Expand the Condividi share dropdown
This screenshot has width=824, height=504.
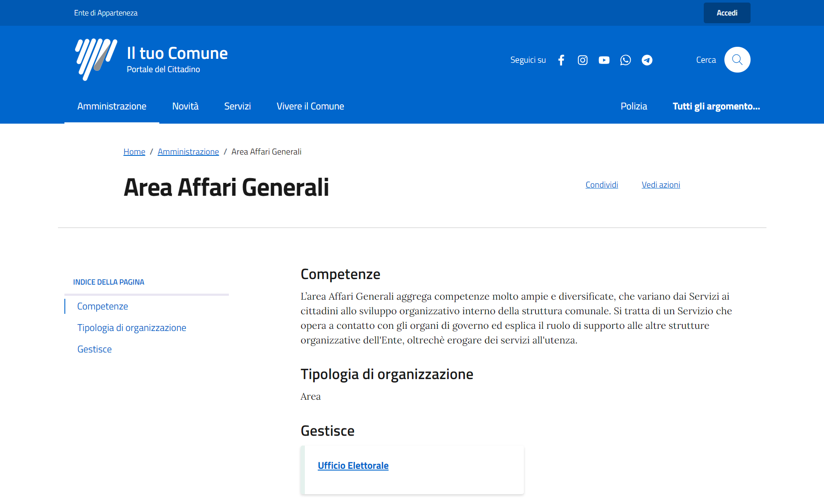pyautogui.click(x=602, y=185)
